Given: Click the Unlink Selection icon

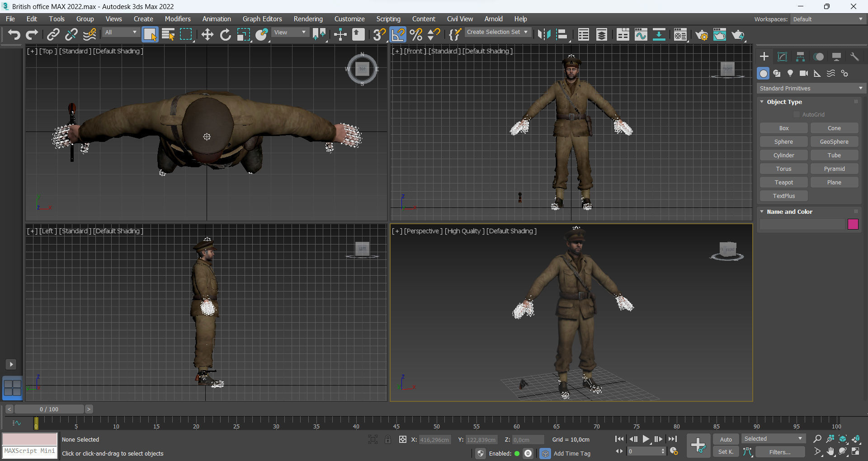Looking at the screenshot, I should 71,35.
